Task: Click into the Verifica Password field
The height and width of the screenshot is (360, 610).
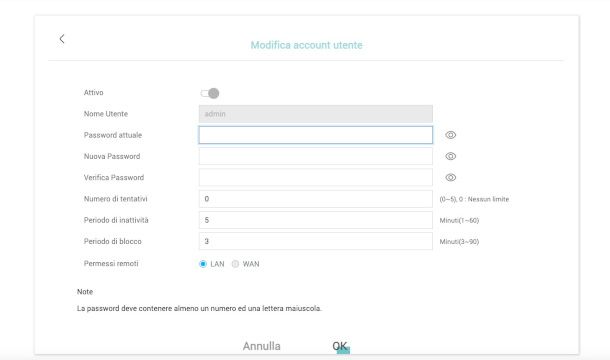Action: [x=316, y=177]
